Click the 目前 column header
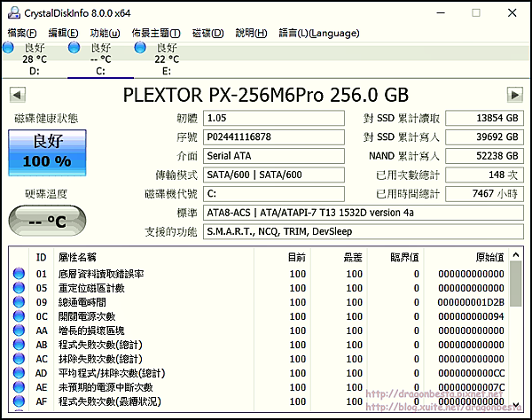This screenshot has width=532, height=420. point(282,257)
